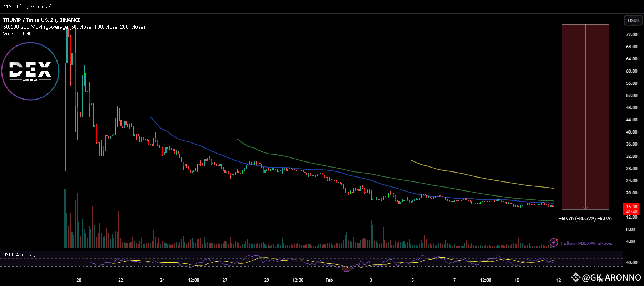Click the 68.00 price axis label
The width and height of the screenshot is (644, 286).
[x=631, y=47]
